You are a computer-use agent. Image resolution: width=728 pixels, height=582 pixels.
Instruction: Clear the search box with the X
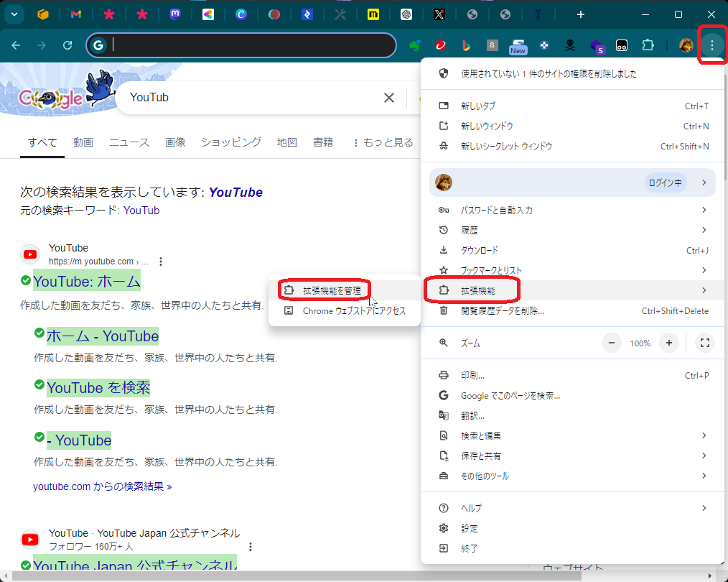pyautogui.click(x=389, y=98)
